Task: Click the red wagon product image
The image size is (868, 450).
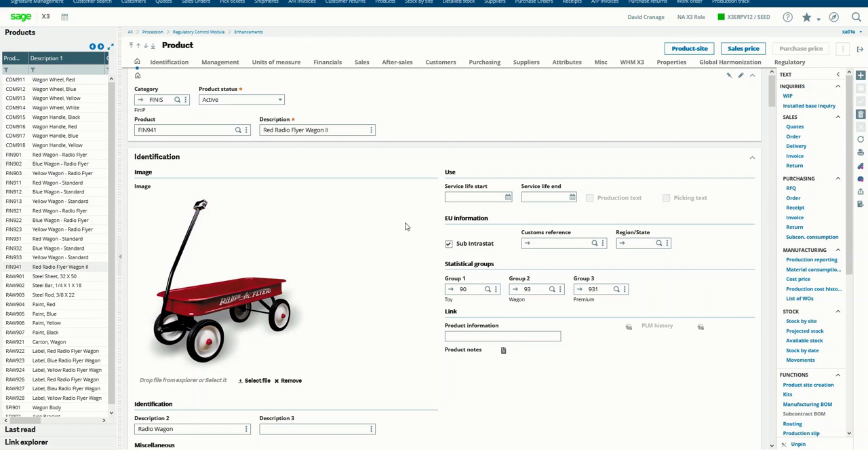Action: point(222,280)
